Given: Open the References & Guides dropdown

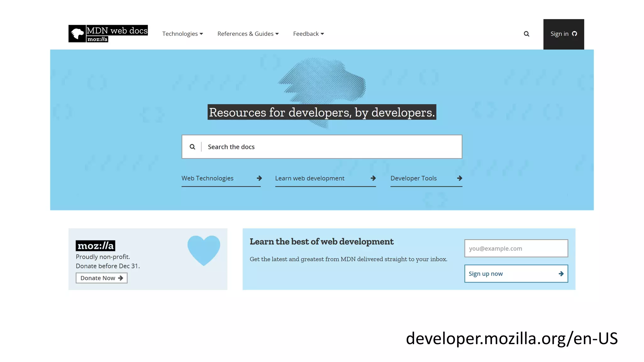Looking at the screenshot, I should tap(248, 34).
